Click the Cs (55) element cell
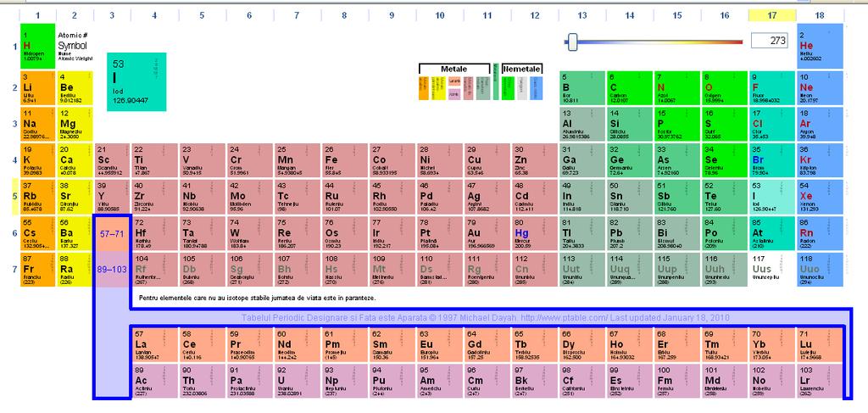The image size is (868, 413). [37, 233]
